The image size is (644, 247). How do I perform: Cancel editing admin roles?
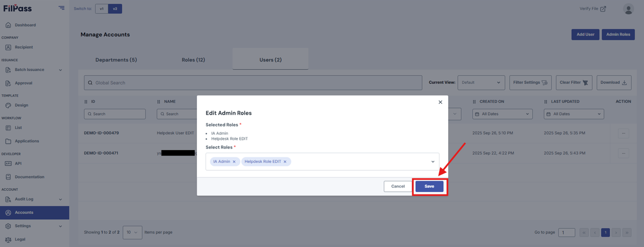398,186
